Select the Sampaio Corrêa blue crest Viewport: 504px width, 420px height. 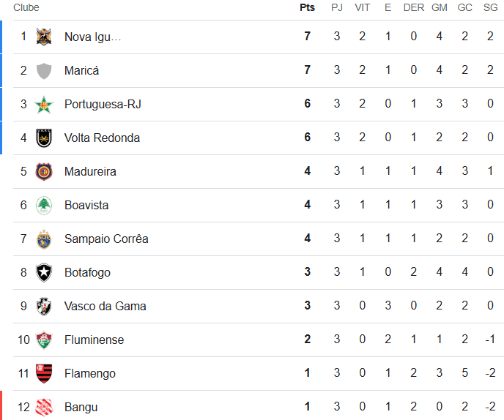[44, 239]
